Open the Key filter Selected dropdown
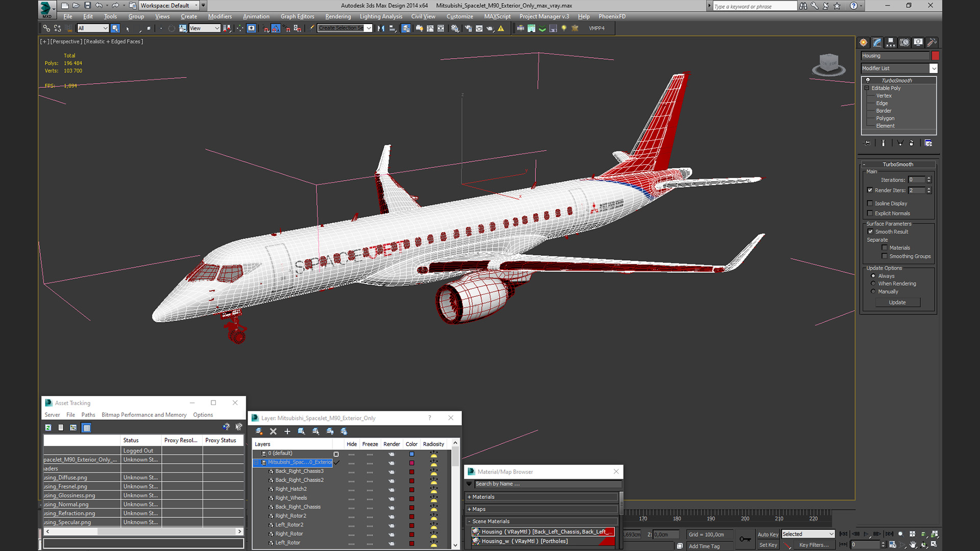Image resolution: width=980 pixels, height=551 pixels. 808,534
